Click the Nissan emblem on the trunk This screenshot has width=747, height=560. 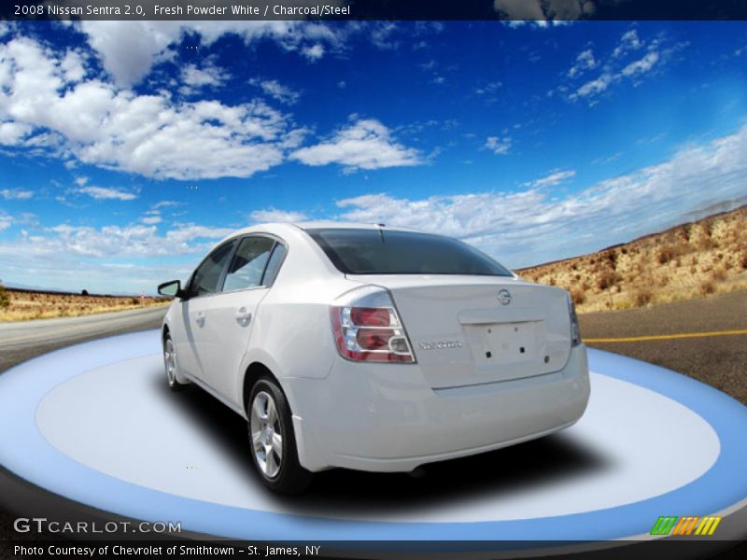tap(504, 297)
